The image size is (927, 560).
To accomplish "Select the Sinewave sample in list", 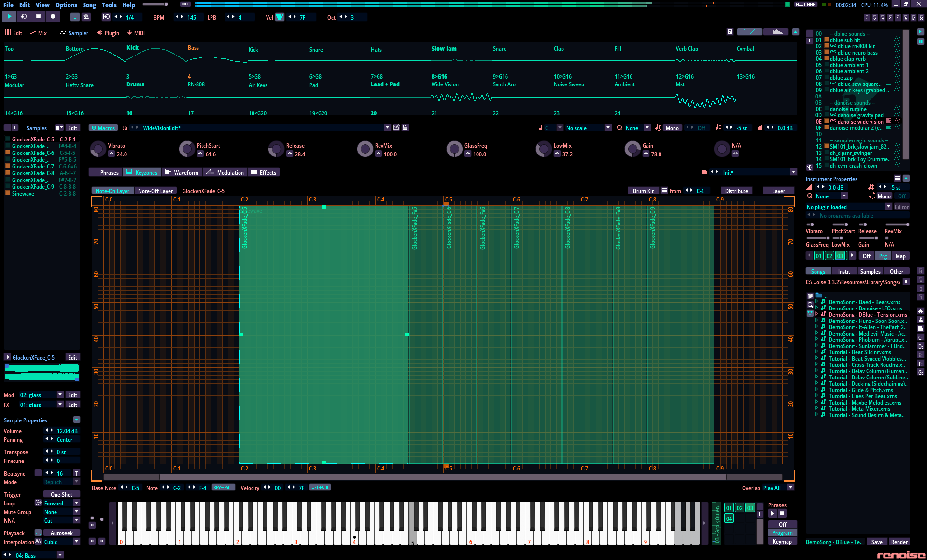I will point(23,193).
